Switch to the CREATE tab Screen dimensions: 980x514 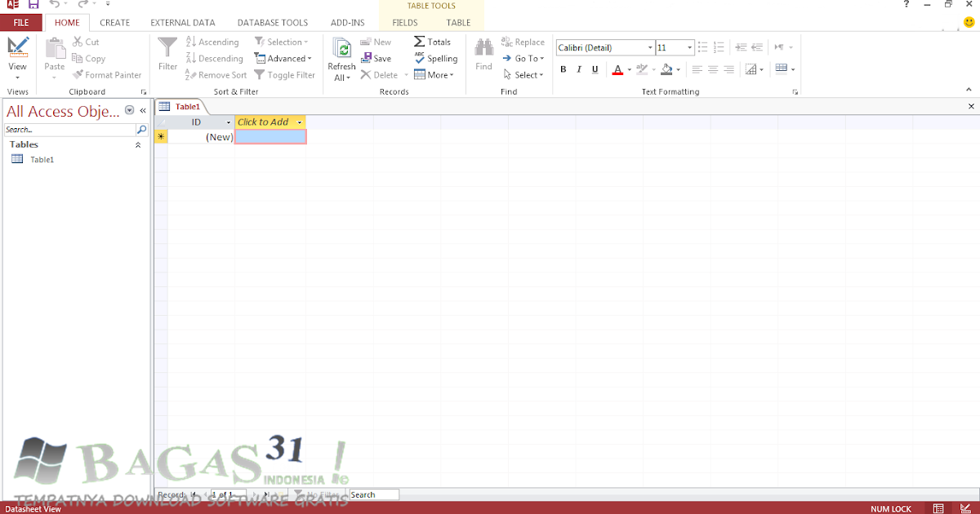(x=114, y=23)
